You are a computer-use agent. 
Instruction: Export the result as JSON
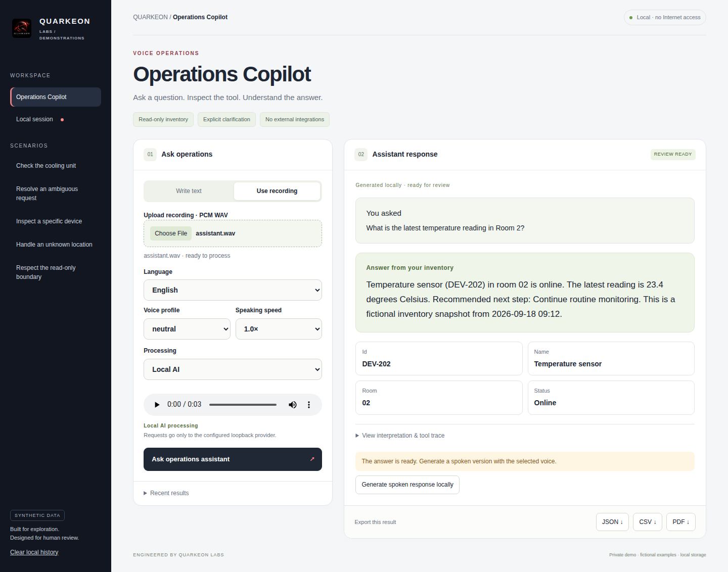click(x=612, y=522)
